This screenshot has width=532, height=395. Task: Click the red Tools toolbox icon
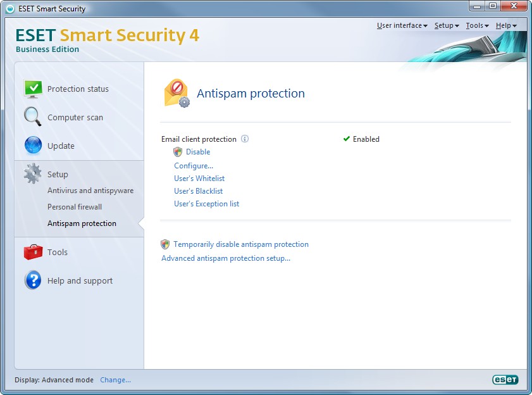tap(33, 252)
